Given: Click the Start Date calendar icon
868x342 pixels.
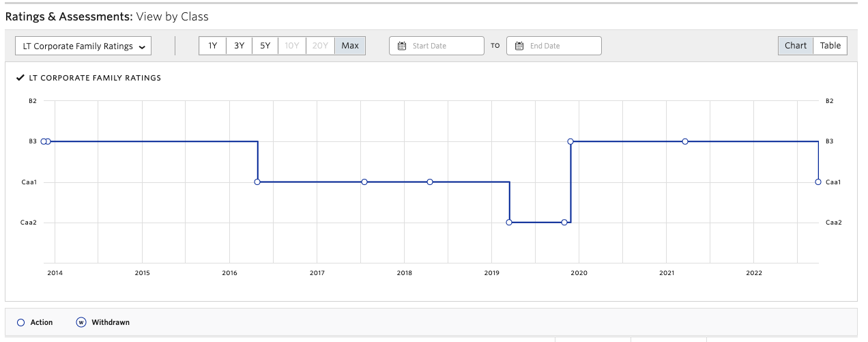Looking at the screenshot, I should pos(402,46).
